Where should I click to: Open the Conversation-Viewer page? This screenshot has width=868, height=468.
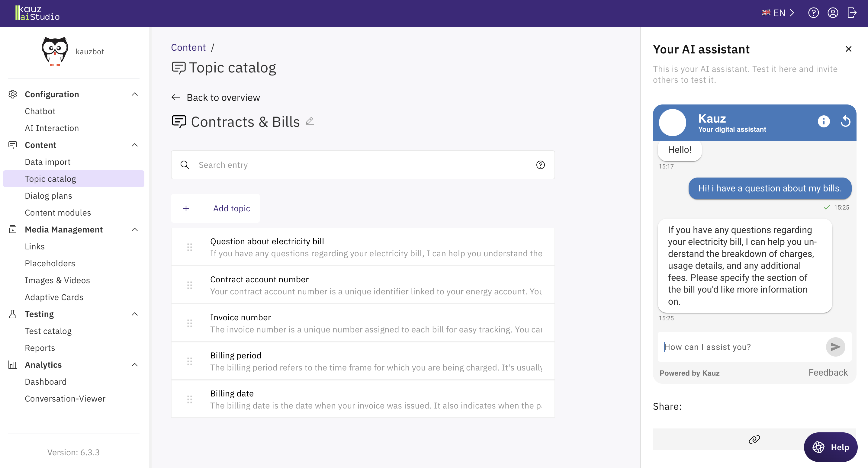[x=65, y=398]
